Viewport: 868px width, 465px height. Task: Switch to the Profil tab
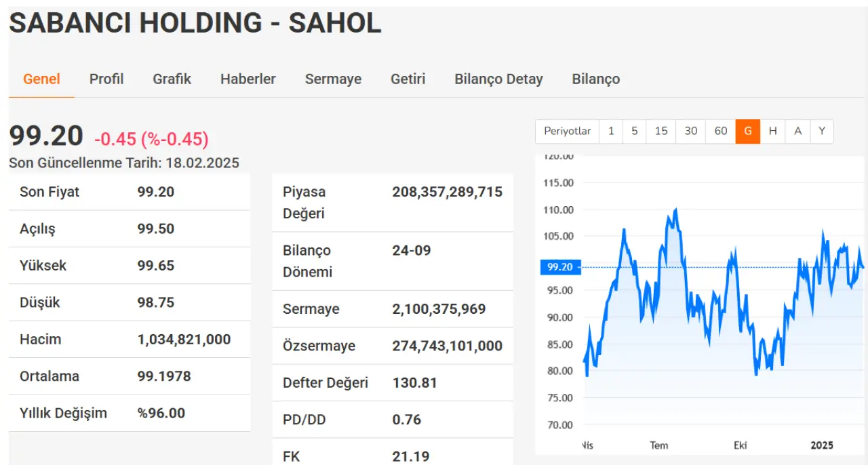[106, 79]
